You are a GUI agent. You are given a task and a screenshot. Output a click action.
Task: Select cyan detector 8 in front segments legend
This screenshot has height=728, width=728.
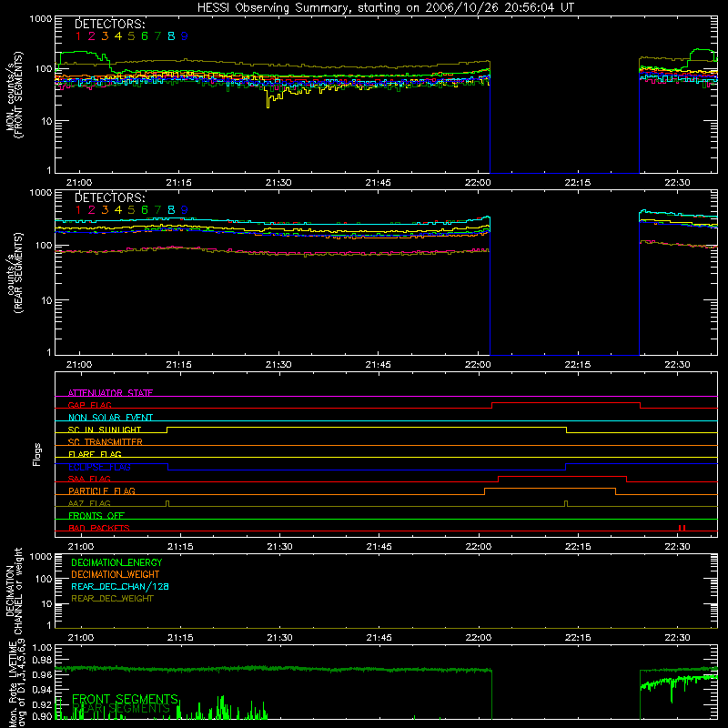pos(171,35)
